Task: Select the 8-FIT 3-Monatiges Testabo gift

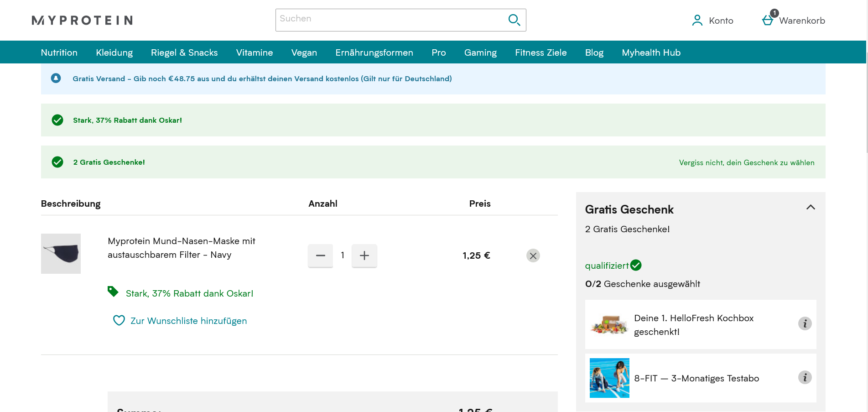Action: tap(701, 378)
